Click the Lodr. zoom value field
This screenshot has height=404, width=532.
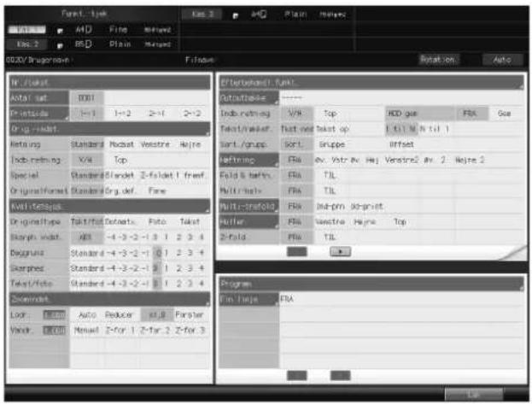pos(55,315)
